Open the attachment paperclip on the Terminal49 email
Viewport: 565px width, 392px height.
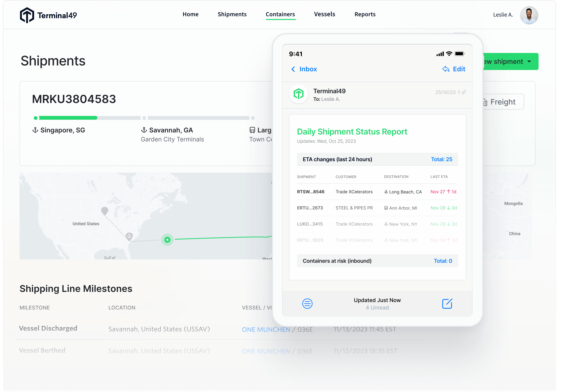tap(464, 92)
